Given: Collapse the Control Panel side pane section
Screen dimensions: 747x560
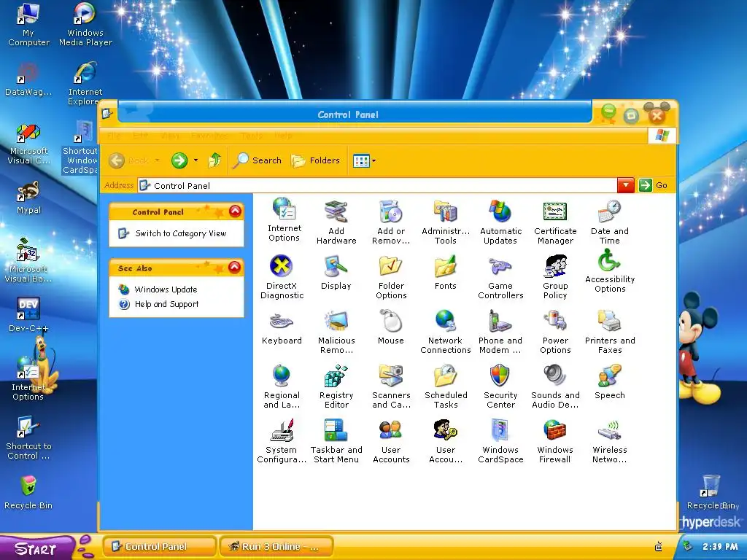Looking at the screenshot, I should pyautogui.click(x=235, y=211).
